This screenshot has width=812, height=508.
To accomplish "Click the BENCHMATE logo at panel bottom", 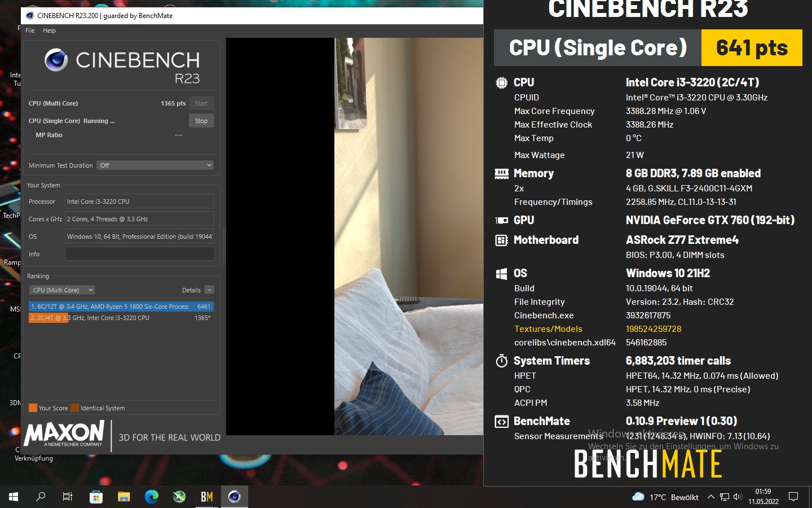I will 648,463.
